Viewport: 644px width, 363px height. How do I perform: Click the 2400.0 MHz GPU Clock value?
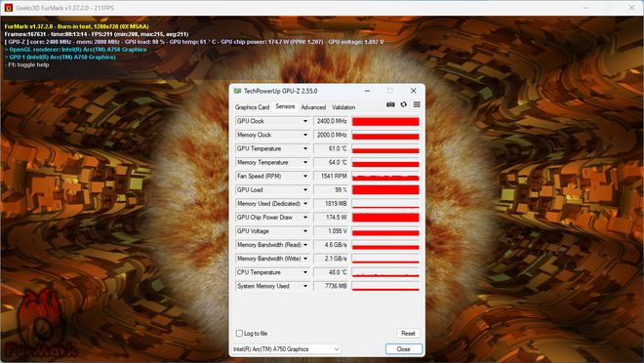(331, 121)
